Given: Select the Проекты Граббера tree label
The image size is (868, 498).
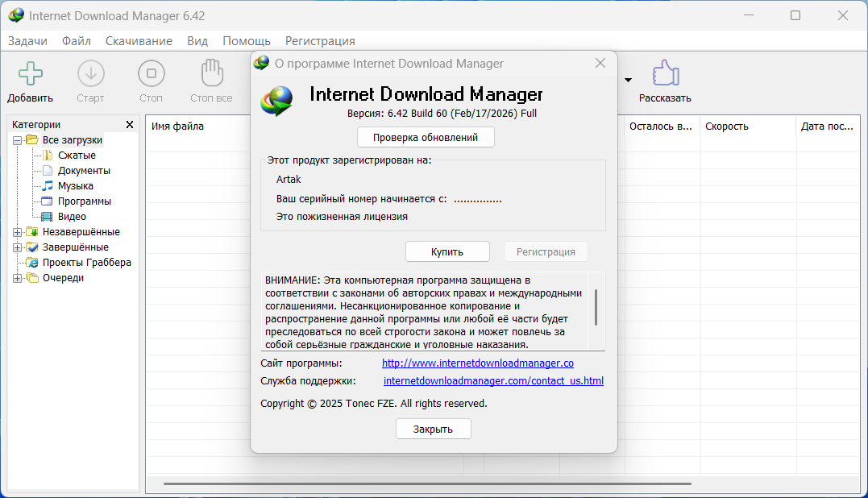Looking at the screenshot, I should point(87,262).
